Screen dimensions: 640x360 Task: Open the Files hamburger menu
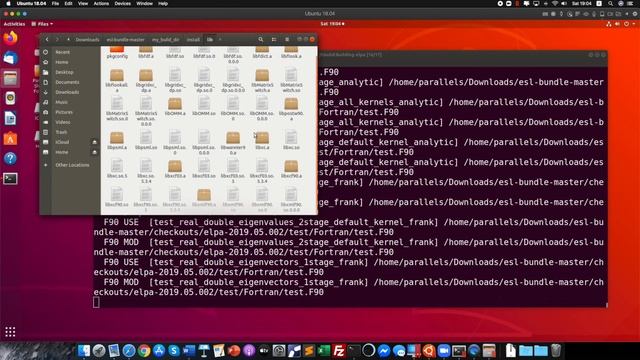click(x=287, y=40)
